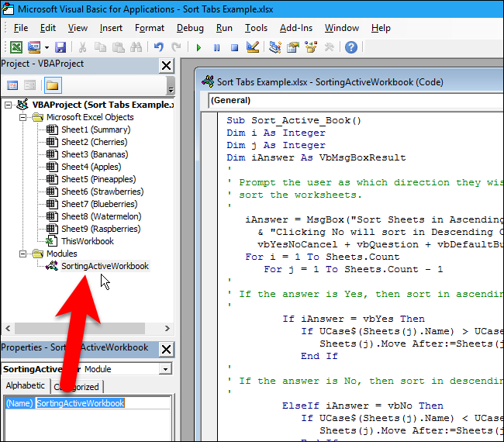This screenshot has width=504, height=442.
Task: Click the Find binoculars icon
Action: click(x=137, y=47)
